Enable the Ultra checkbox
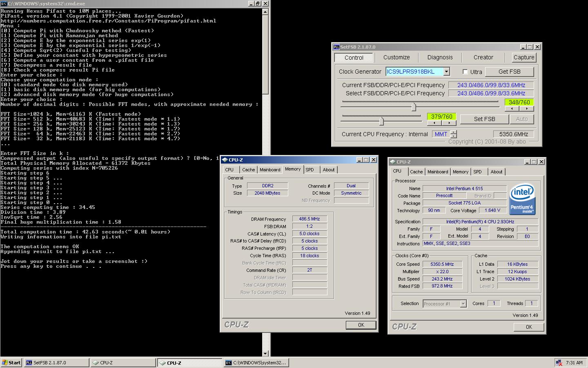588x368 pixels. pyautogui.click(x=465, y=72)
